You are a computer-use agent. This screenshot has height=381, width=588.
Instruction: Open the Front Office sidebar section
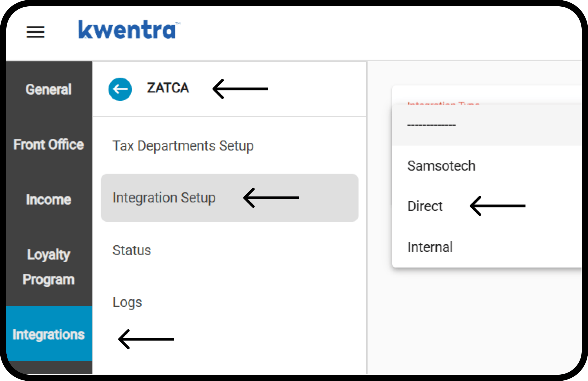coord(49,144)
